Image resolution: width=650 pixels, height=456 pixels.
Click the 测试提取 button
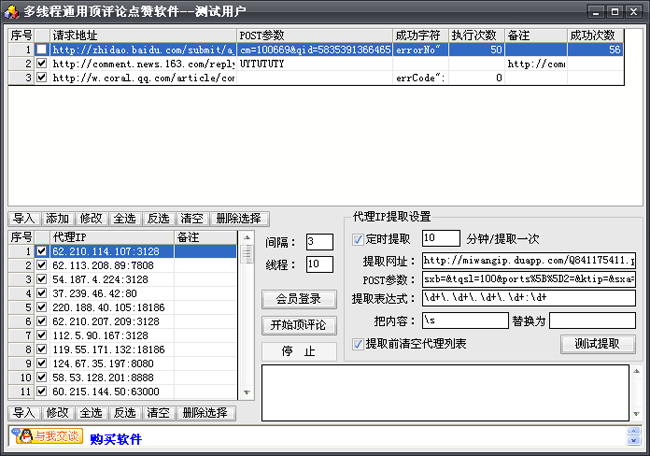[x=597, y=344]
